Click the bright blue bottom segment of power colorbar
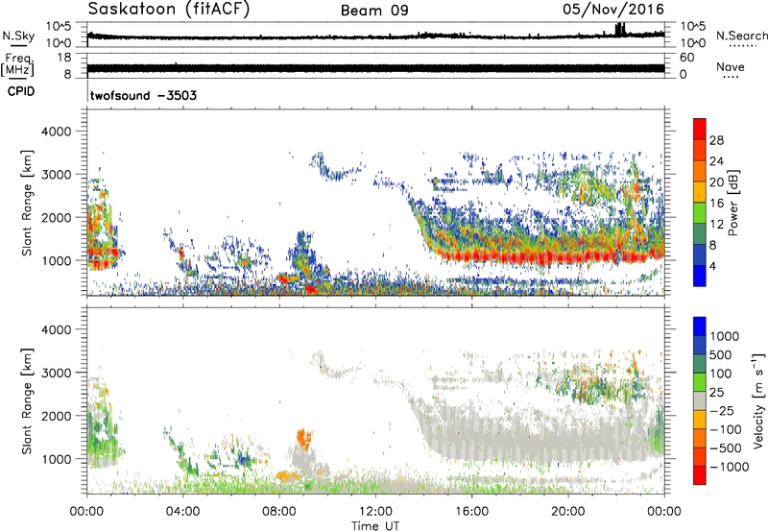This screenshot has width=768, height=532. (x=700, y=276)
